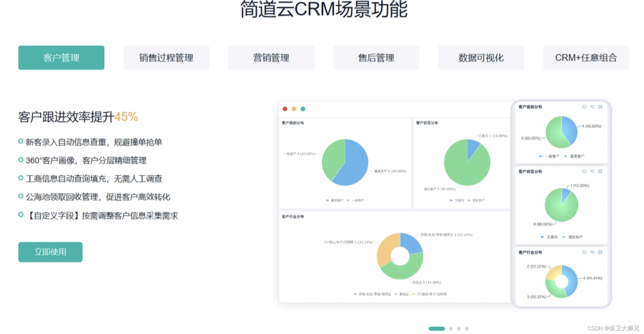Click filter icon on 客户行业分布 mobile card
The image size is (644, 334).
click(592, 252)
